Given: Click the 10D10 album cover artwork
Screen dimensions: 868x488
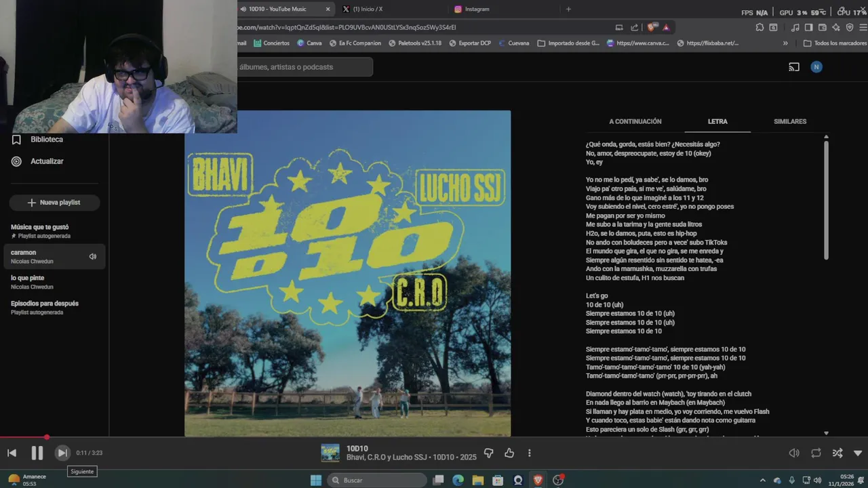Looking at the screenshot, I should point(347,273).
